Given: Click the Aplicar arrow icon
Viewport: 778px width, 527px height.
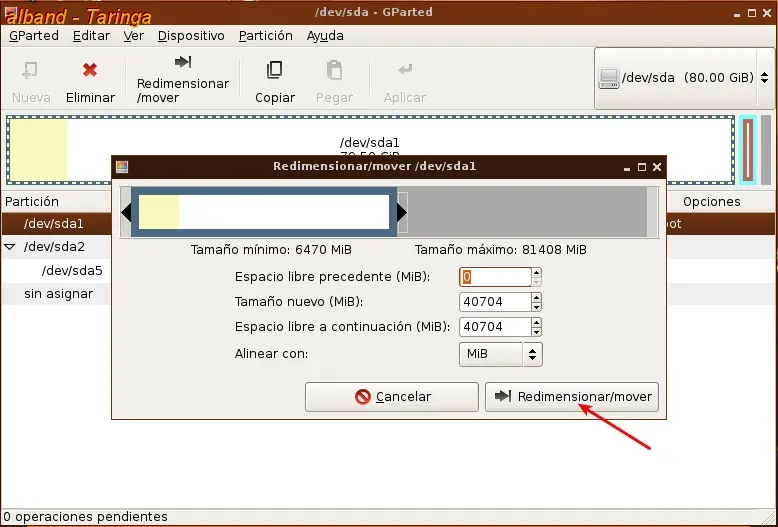Looking at the screenshot, I should (405, 69).
